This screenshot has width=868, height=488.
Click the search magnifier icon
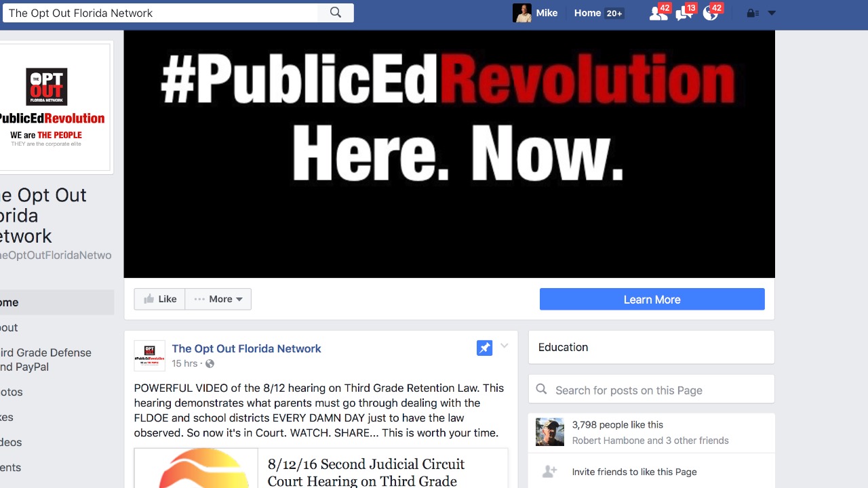point(336,13)
